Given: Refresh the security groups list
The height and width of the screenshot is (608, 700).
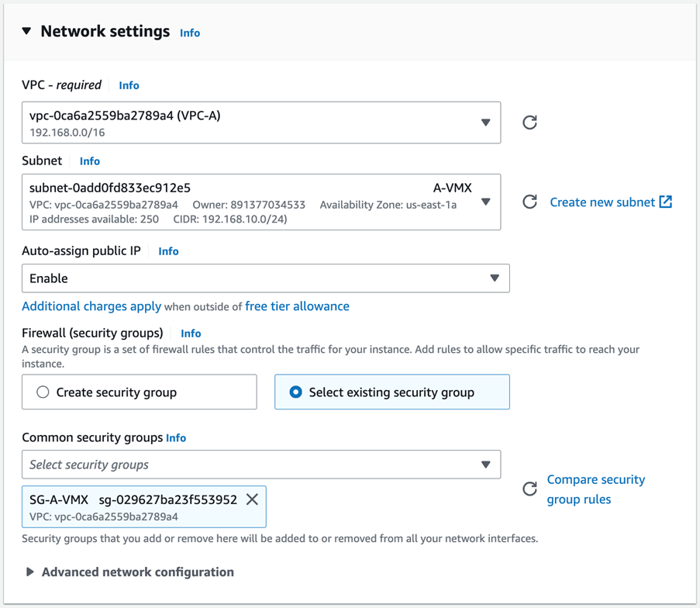Looking at the screenshot, I should click(x=529, y=489).
